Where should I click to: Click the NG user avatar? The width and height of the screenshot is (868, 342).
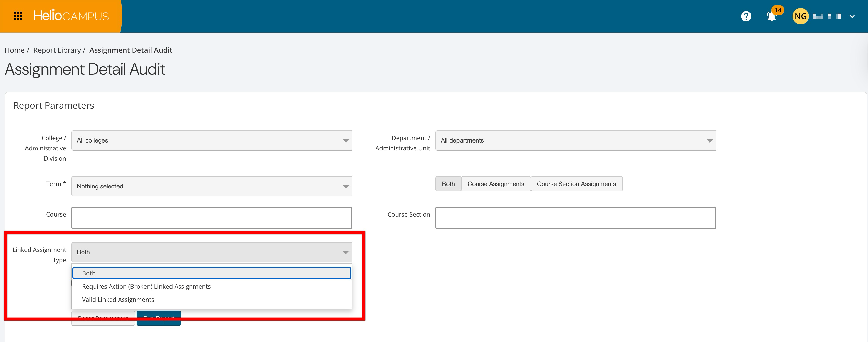coord(800,16)
